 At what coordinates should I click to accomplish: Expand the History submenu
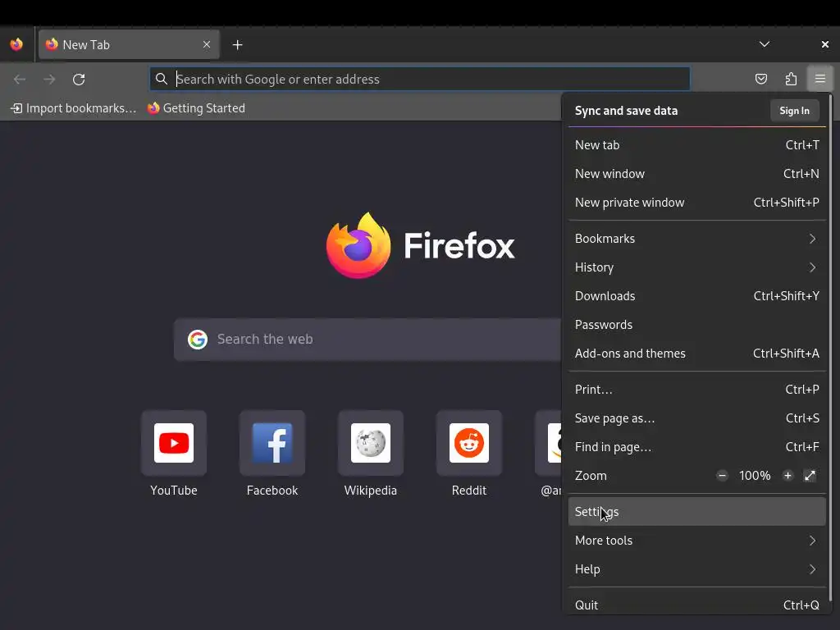(697, 267)
